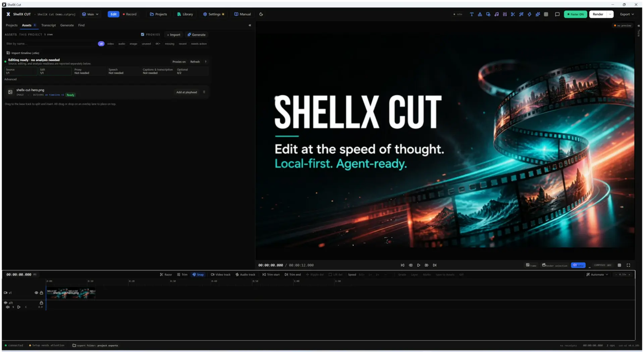Click the overlay layers icon in toolbar
The width and height of the screenshot is (644, 352).
[488, 14]
